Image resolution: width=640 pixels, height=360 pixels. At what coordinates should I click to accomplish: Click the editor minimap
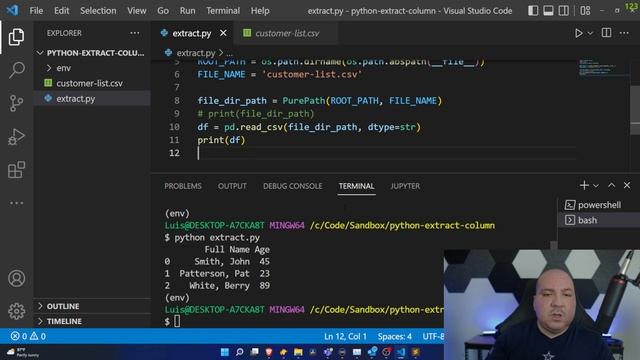coord(603,68)
